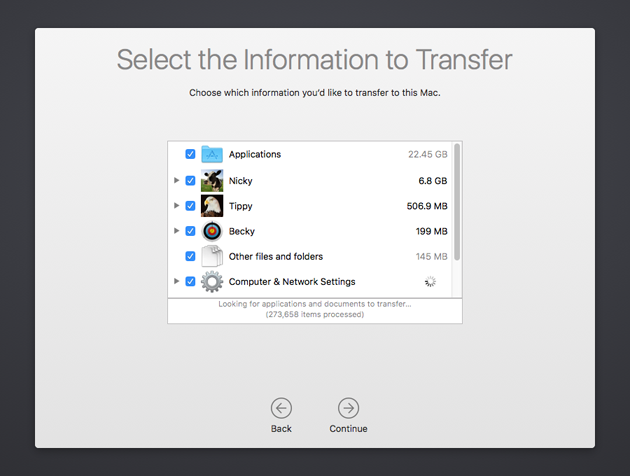Click Tippy's eagle account picture

tap(212, 206)
